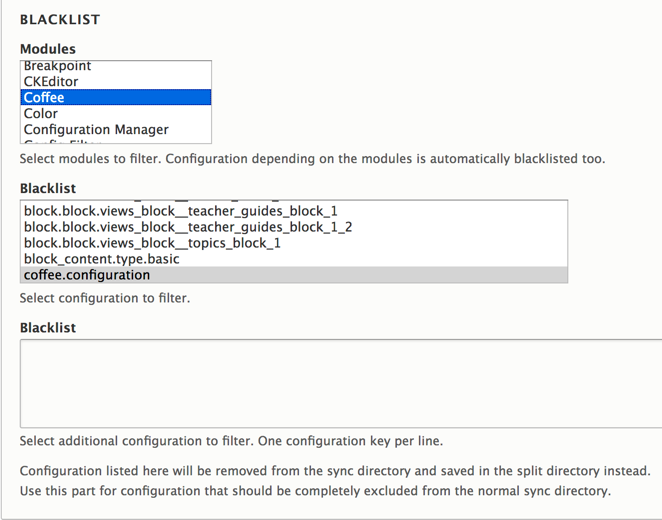This screenshot has width=662, height=520.
Task: Pick block_content.type.basic from the Blacklist list
Action: click(x=102, y=259)
